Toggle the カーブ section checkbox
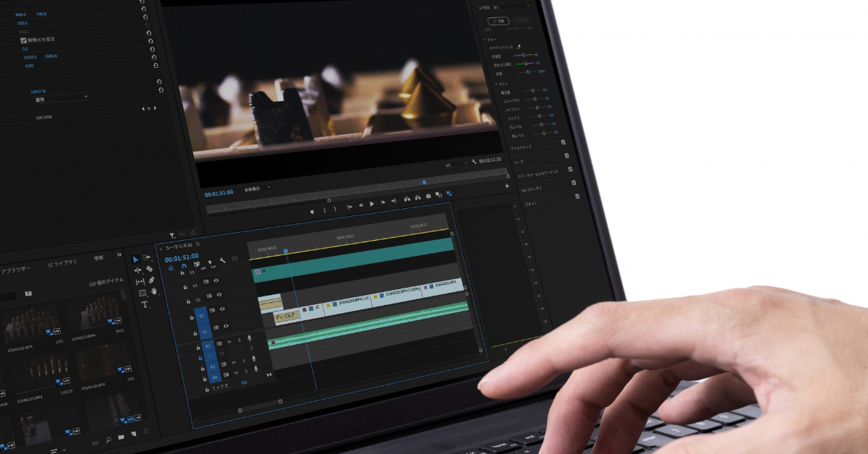The height and width of the screenshot is (454, 868). coord(567,155)
